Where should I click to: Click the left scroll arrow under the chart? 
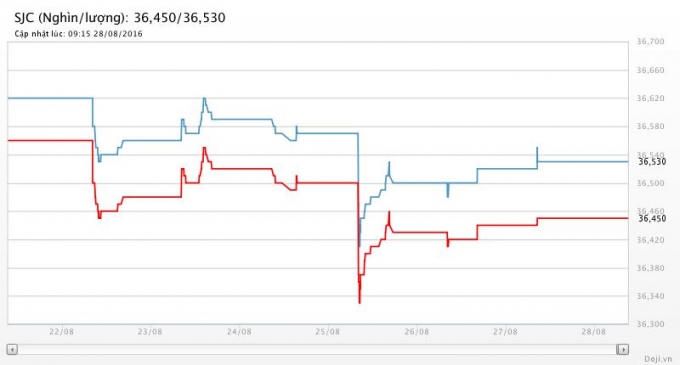(12, 349)
